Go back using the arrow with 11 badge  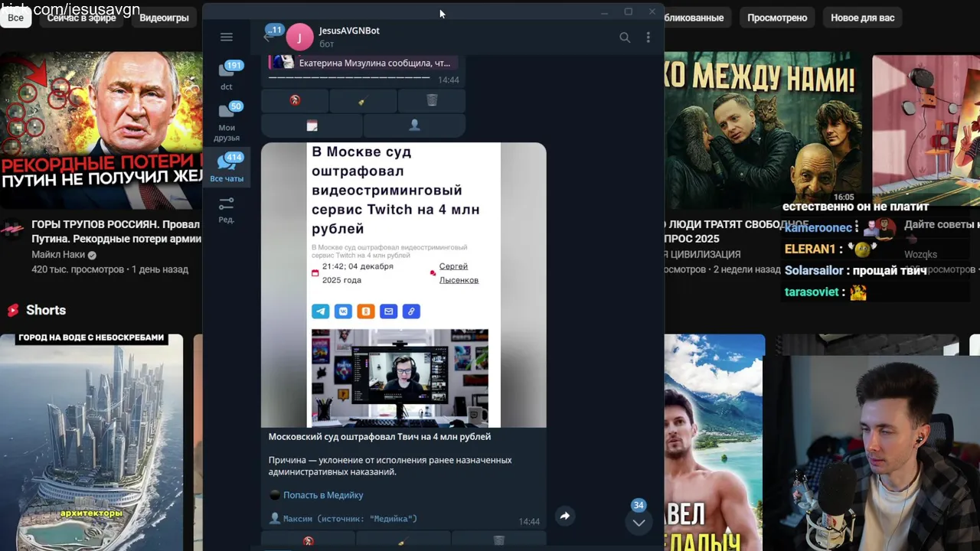[x=270, y=35]
